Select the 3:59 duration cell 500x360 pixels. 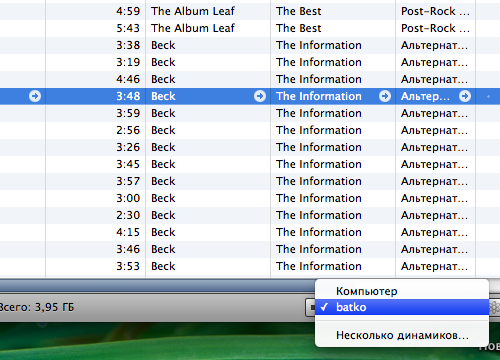pos(128,113)
